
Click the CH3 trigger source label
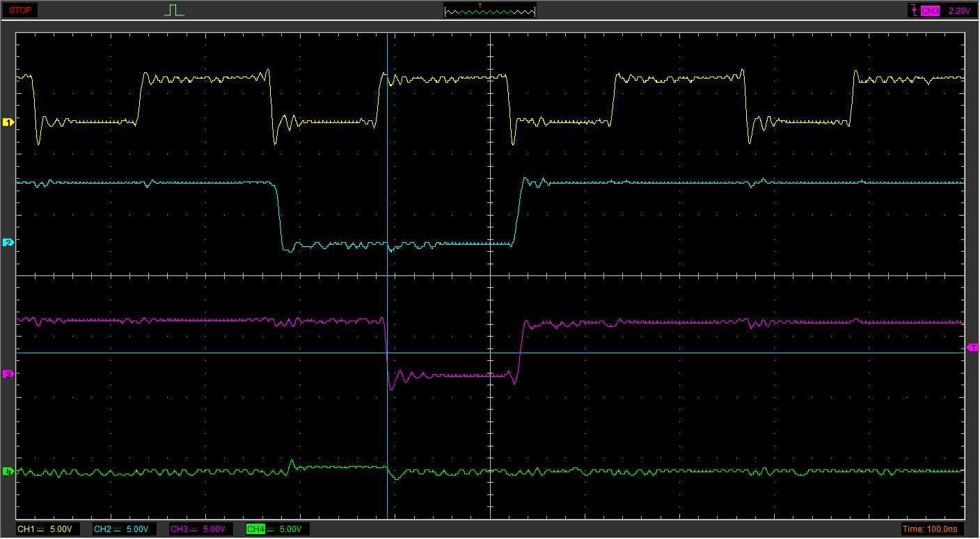[x=930, y=11]
